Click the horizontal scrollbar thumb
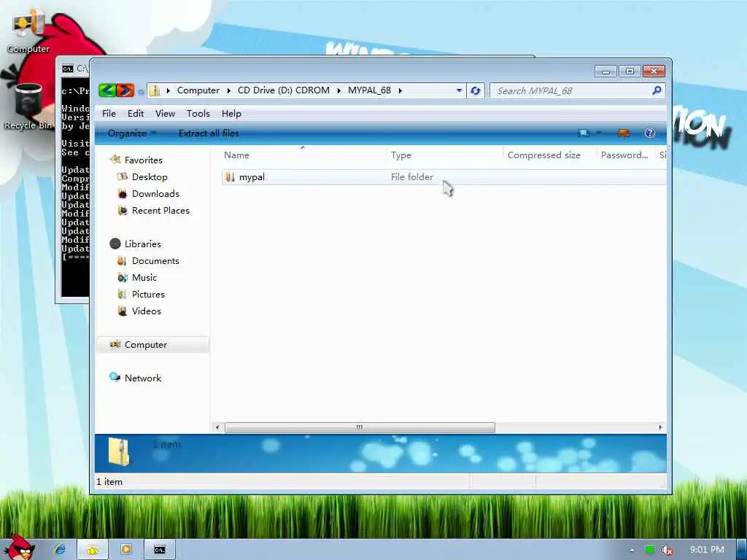 pyautogui.click(x=360, y=427)
